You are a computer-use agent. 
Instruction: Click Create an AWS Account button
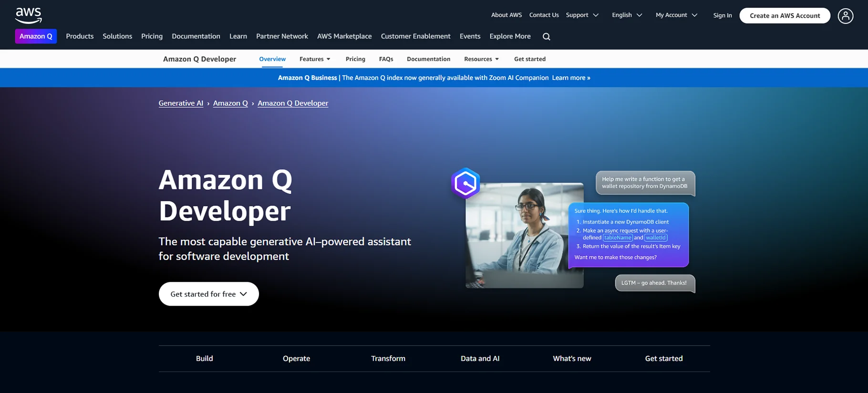785,16
